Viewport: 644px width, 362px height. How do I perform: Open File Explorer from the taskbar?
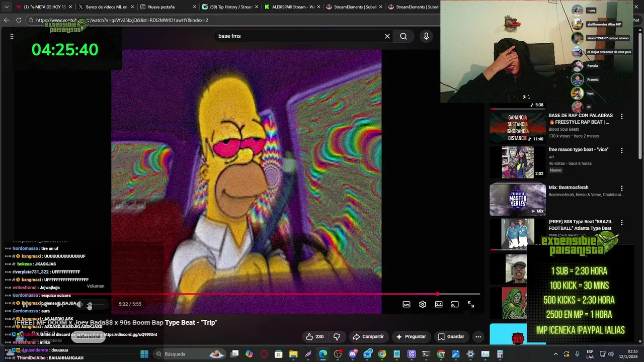coord(293,354)
